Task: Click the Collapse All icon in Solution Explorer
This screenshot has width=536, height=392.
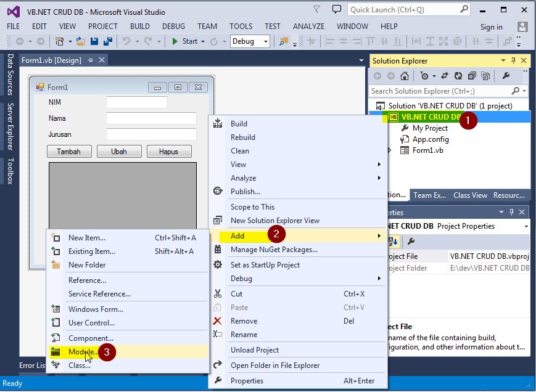Action: (x=472, y=76)
